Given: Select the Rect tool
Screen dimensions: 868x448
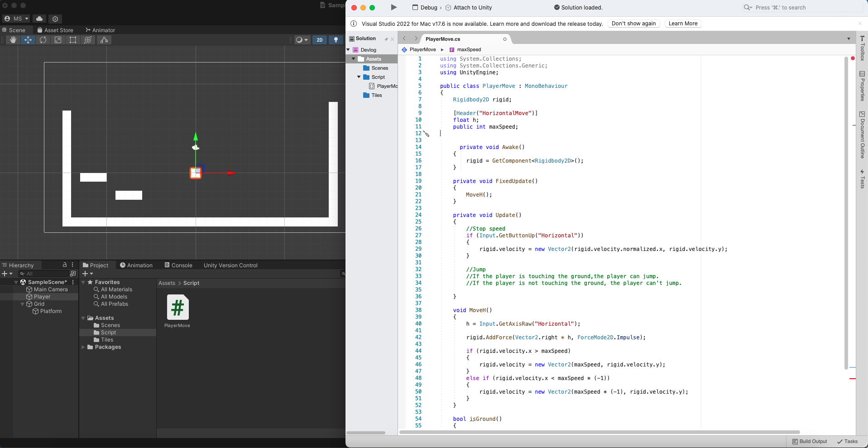Looking at the screenshot, I should (73, 40).
